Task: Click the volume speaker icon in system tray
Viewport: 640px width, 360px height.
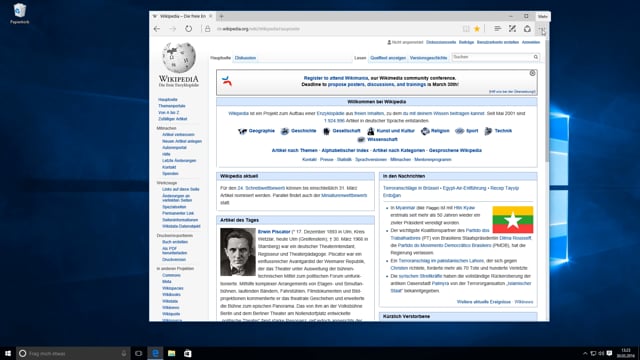Action: click(601, 353)
